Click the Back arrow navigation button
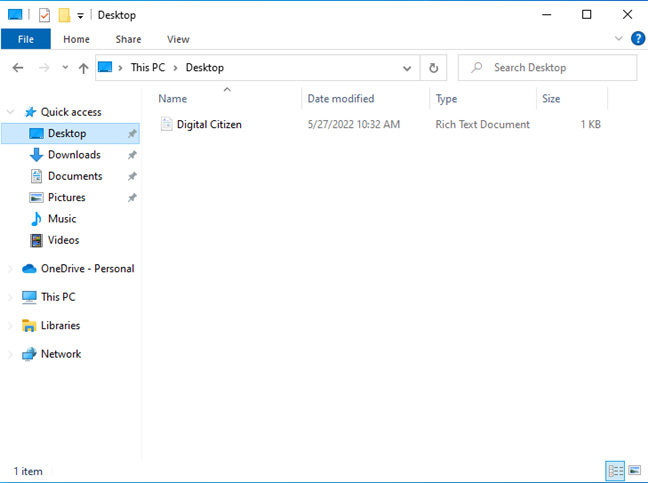648x483 pixels. pyautogui.click(x=18, y=68)
